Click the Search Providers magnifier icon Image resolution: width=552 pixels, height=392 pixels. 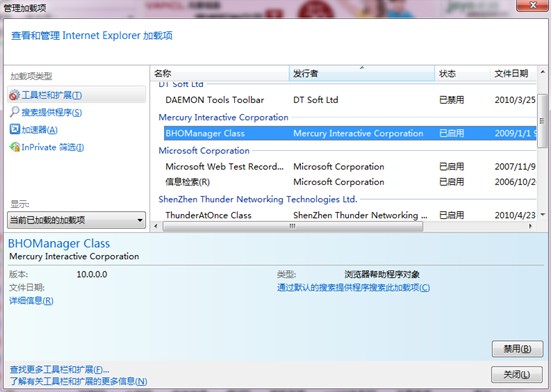(x=14, y=112)
